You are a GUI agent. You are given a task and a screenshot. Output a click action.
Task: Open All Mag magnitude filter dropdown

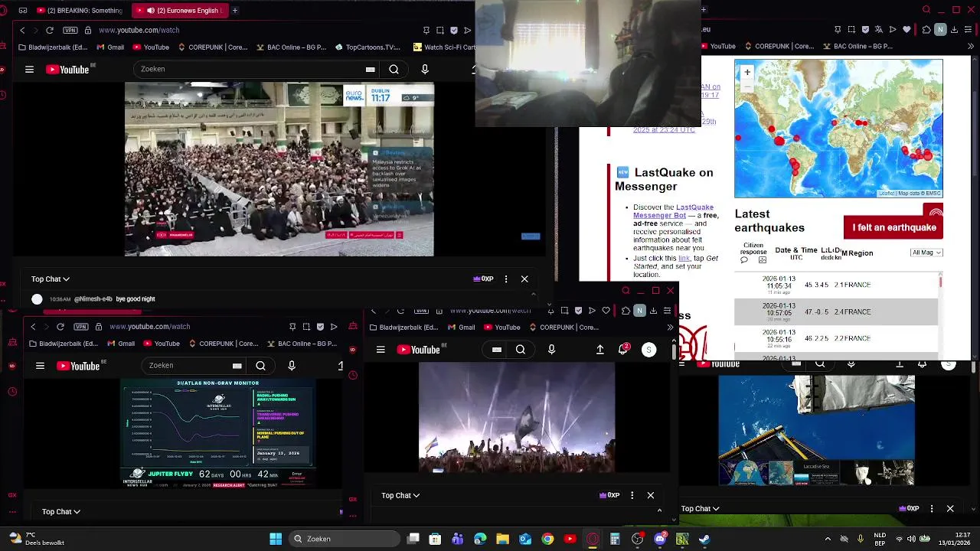click(x=926, y=253)
